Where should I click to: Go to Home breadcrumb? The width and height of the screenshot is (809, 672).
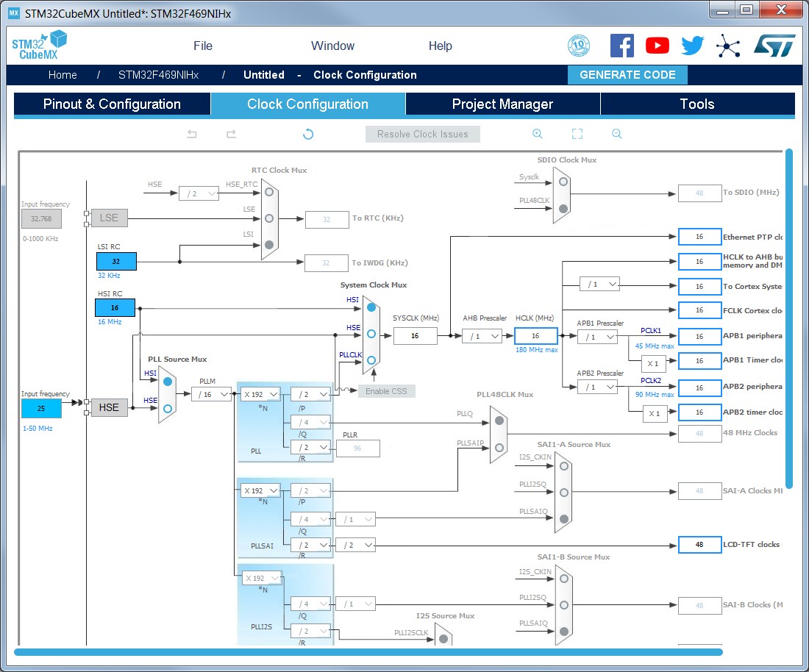pyautogui.click(x=63, y=75)
